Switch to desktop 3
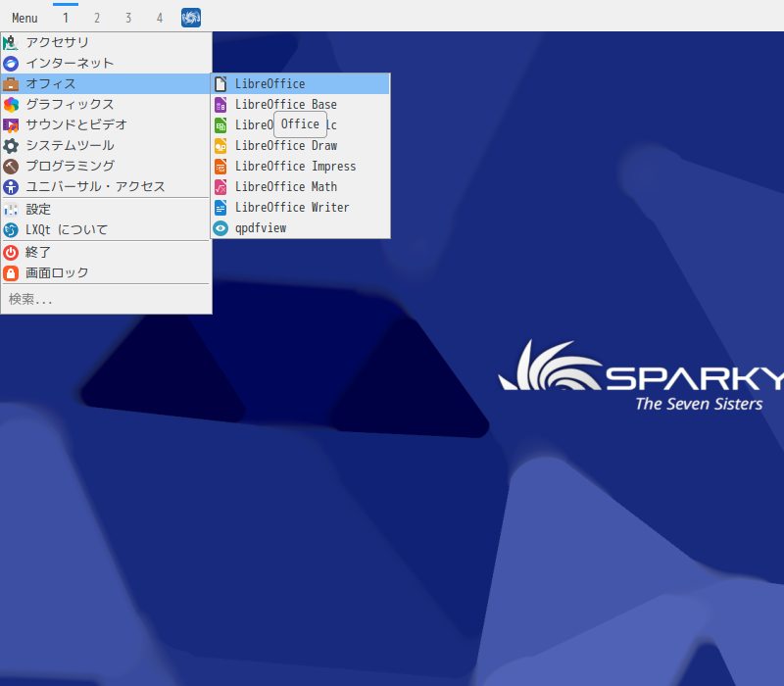This screenshot has width=784, height=686. (x=128, y=18)
